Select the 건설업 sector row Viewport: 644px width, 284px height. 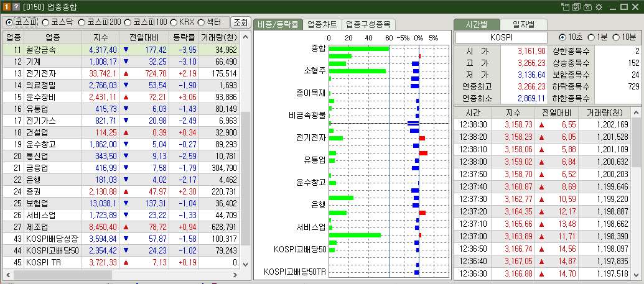click(121, 132)
